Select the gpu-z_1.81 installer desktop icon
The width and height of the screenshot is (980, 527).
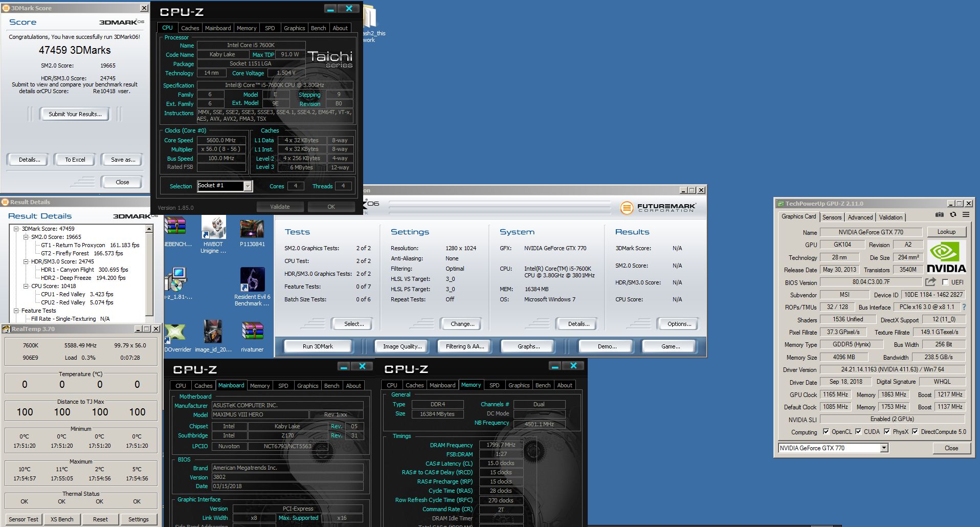[x=175, y=279]
